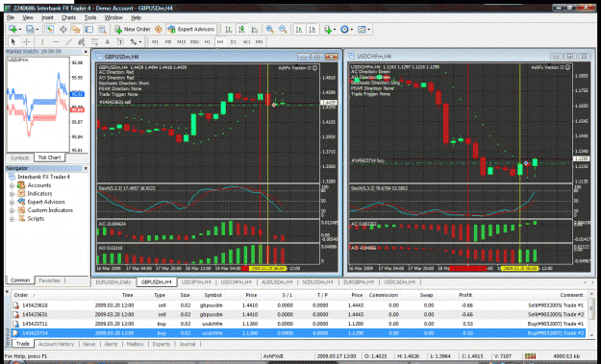This screenshot has height=364, width=601.
Task: Open the File menu
Action: (x=11, y=17)
